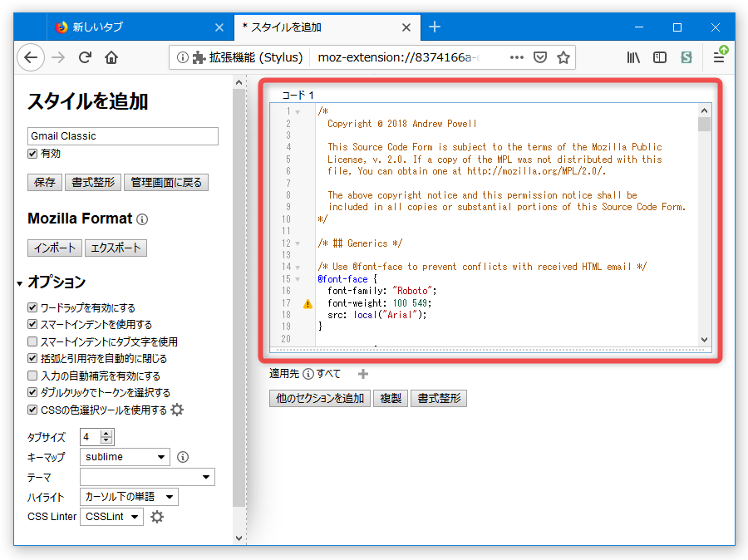Save page to Pocket icon

[540, 57]
